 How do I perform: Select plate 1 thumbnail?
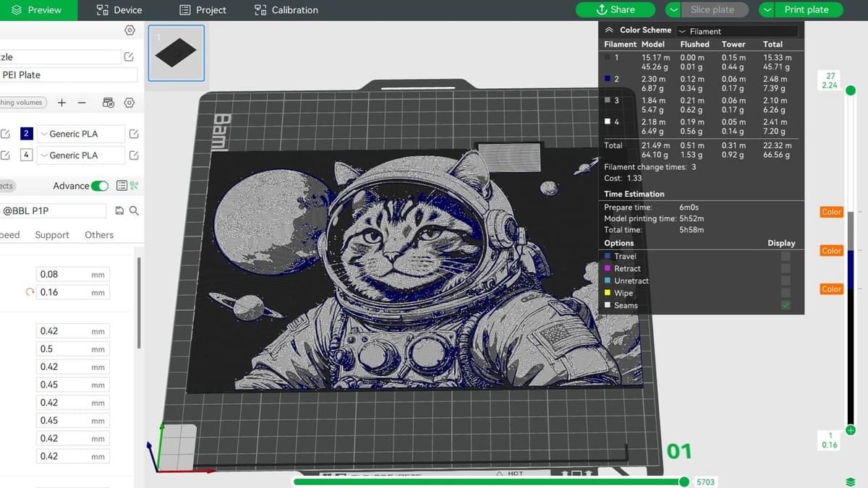click(176, 53)
